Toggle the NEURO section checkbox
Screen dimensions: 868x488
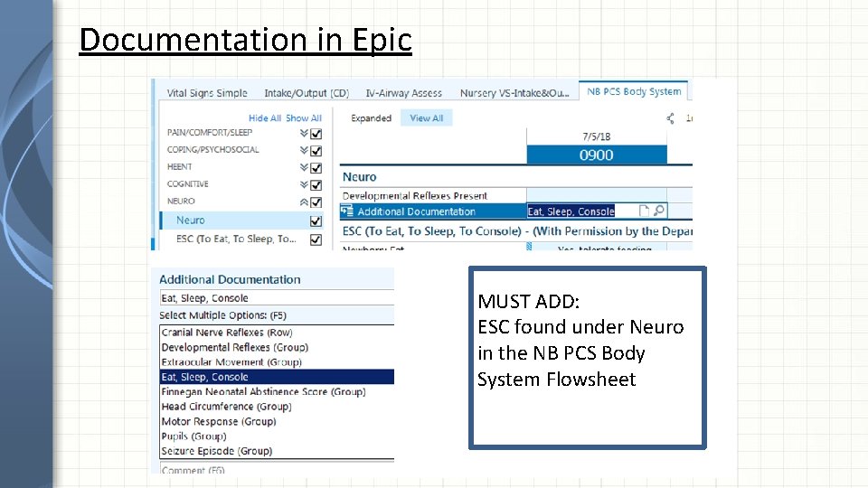pyautogui.click(x=316, y=202)
